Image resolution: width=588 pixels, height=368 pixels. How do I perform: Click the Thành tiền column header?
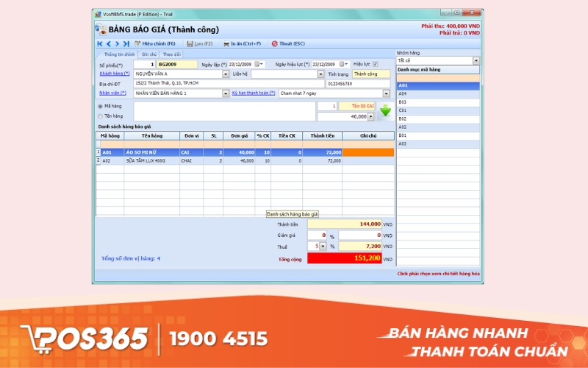pyautogui.click(x=322, y=136)
